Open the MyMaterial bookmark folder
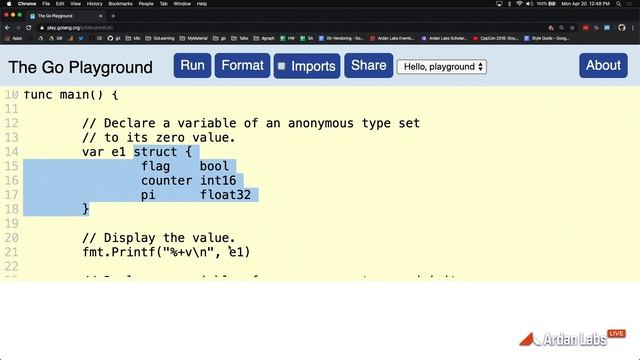The width and height of the screenshot is (640, 360). [193, 38]
